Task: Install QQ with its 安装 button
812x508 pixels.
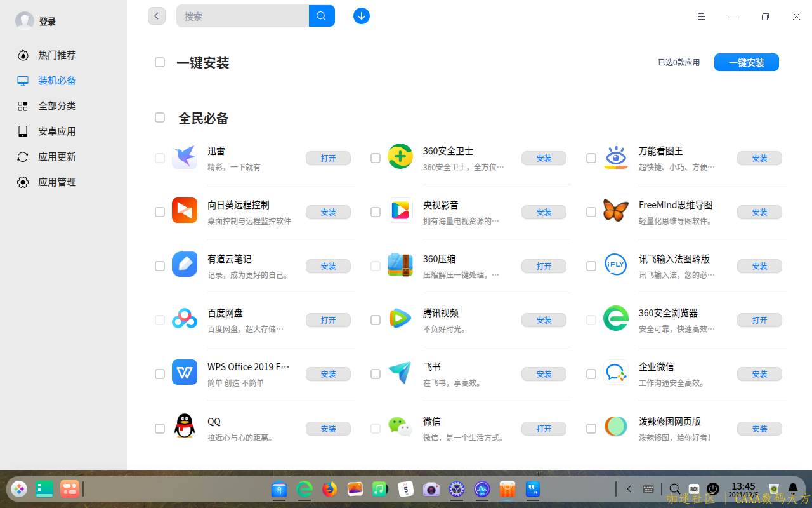Action: click(328, 429)
